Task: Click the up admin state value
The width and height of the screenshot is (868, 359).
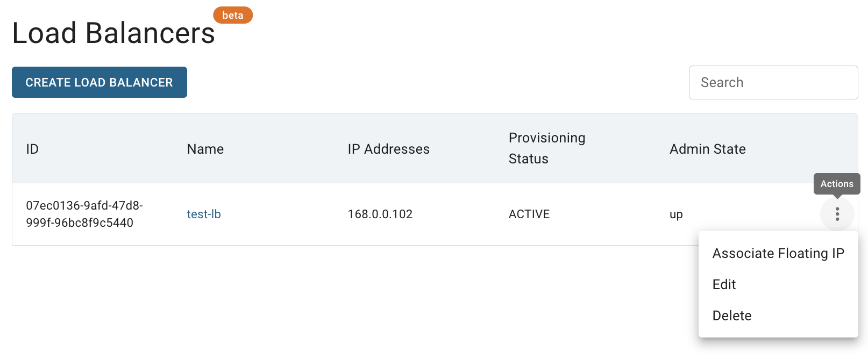Action: point(676,214)
